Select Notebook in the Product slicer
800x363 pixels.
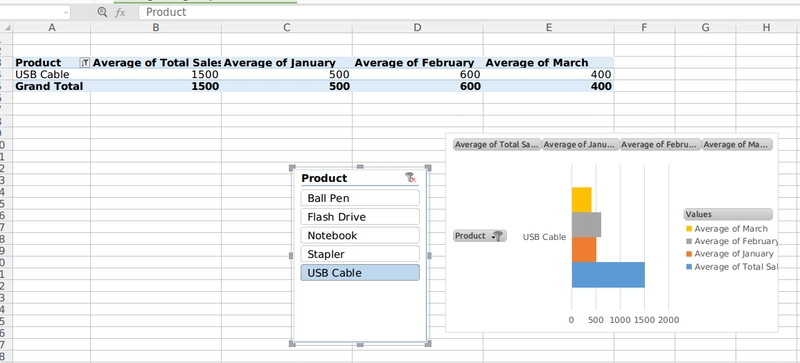click(x=360, y=235)
